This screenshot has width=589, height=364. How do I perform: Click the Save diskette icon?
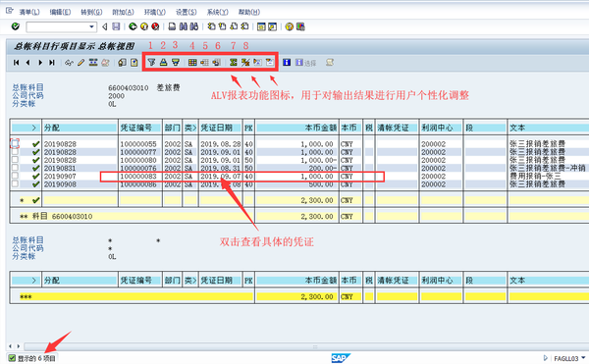click(116, 26)
